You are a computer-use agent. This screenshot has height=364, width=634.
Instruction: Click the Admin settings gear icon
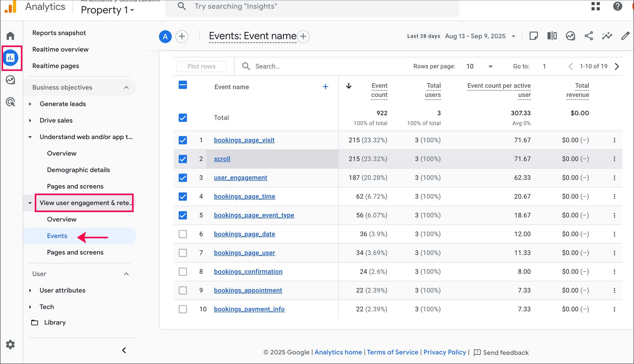(10, 345)
